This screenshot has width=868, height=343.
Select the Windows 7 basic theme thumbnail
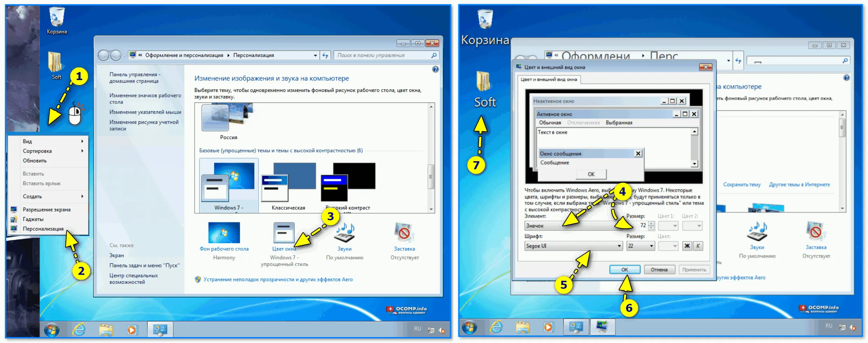(x=229, y=186)
